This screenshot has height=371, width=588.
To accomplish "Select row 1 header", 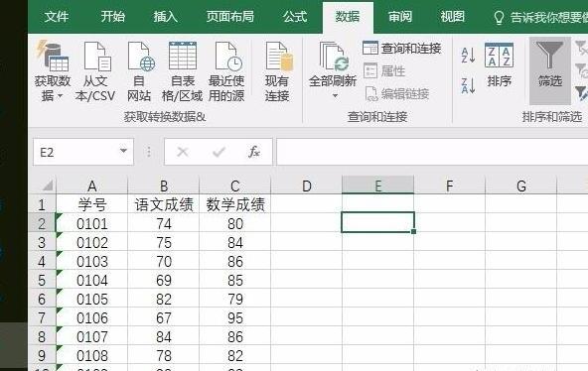I will 42,204.
